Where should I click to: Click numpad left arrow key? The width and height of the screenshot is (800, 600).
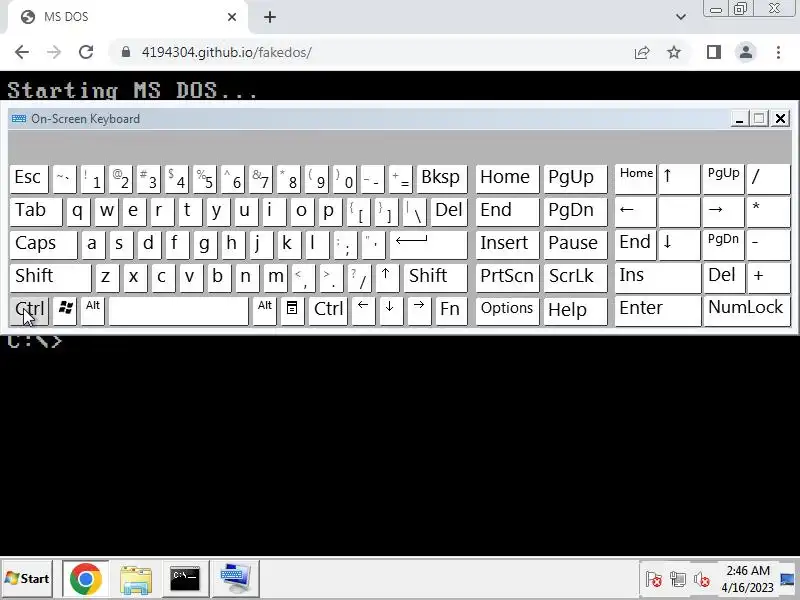(x=635, y=211)
